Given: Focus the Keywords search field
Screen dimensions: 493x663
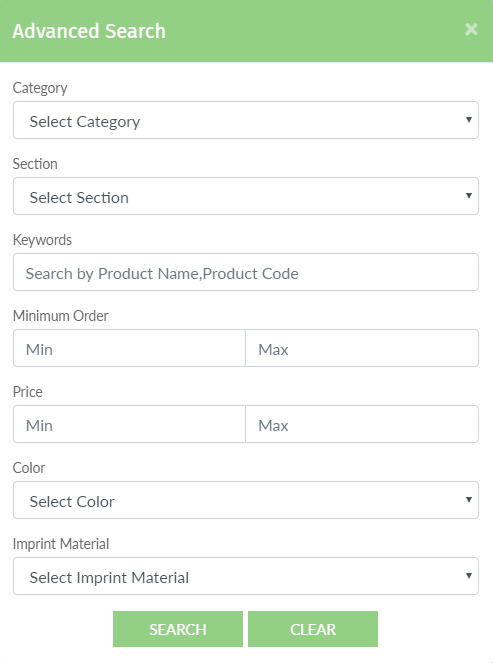Looking at the screenshot, I should pos(246,272).
